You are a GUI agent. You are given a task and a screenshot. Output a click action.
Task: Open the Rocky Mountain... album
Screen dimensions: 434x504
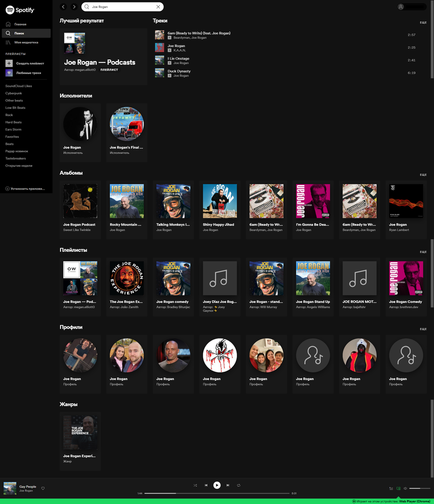click(x=127, y=209)
